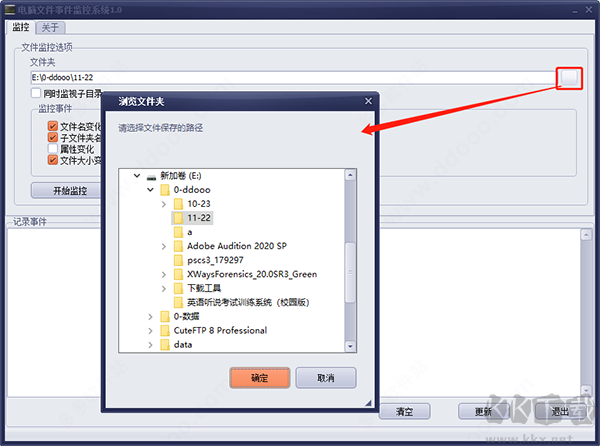Click the data folder icon

(165, 345)
